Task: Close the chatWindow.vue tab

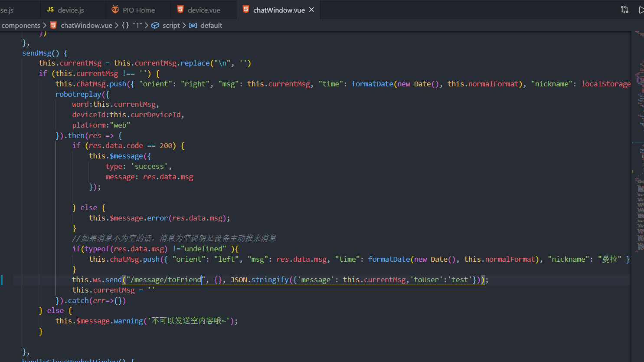Action: 311,10
